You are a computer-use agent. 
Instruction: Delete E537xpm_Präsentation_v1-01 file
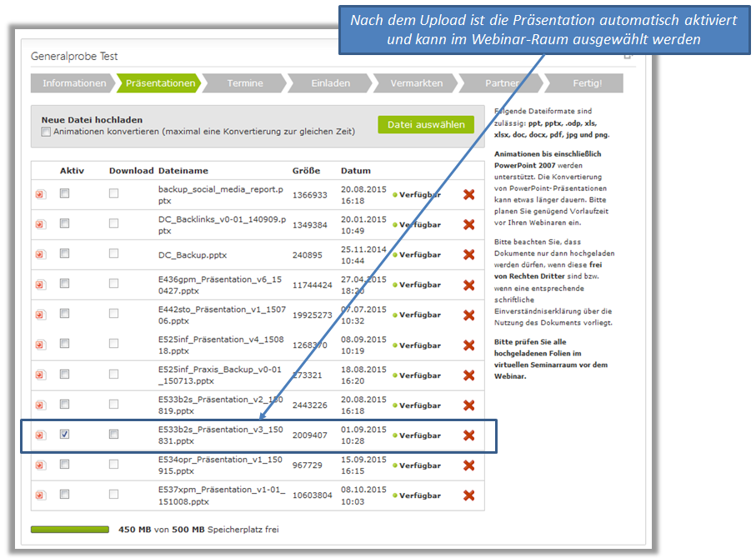coord(469,495)
